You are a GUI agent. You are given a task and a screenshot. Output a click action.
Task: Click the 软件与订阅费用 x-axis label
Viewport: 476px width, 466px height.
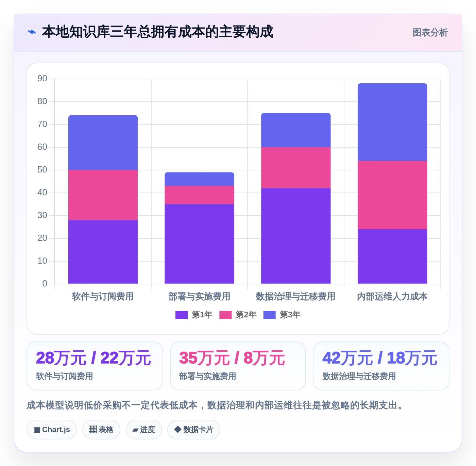(x=103, y=297)
